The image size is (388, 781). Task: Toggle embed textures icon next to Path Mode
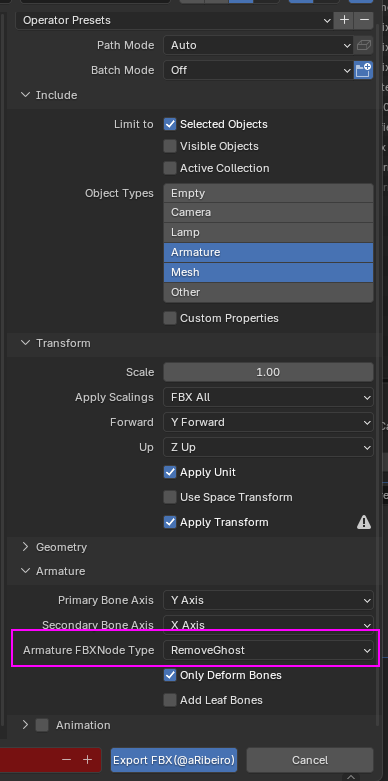click(364, 45)
